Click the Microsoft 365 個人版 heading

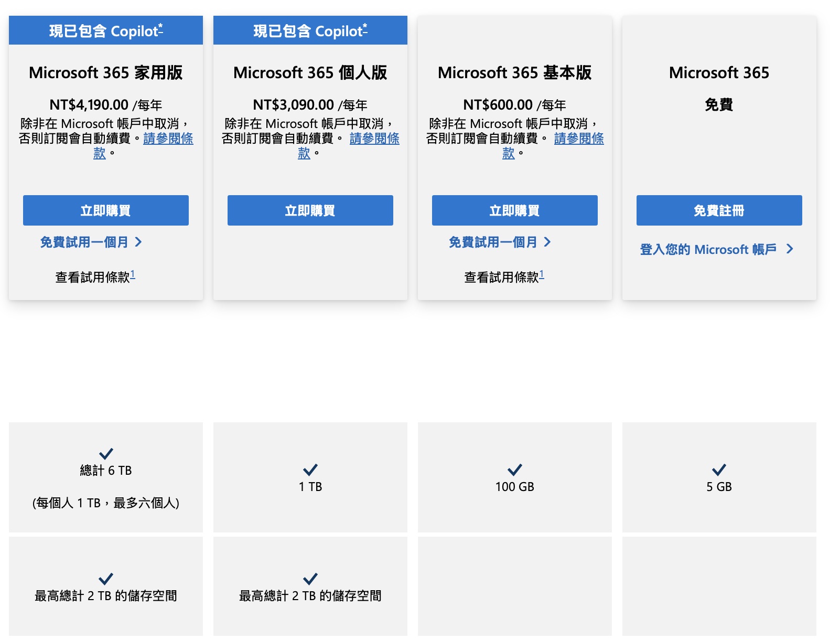click(x=310, y=72)
